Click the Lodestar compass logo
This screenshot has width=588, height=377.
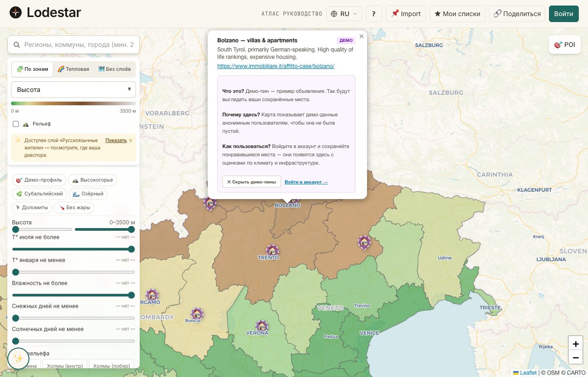tap(16, 12)
